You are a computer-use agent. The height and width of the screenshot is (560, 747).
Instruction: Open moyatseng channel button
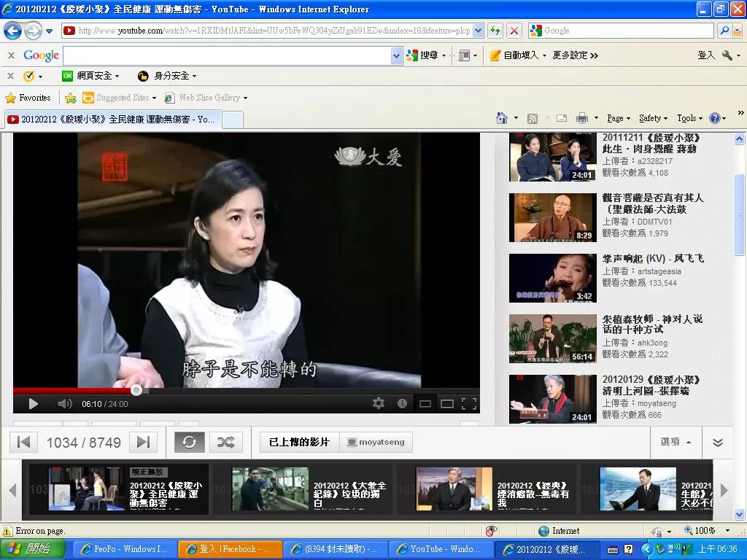(x=376, y=442)
